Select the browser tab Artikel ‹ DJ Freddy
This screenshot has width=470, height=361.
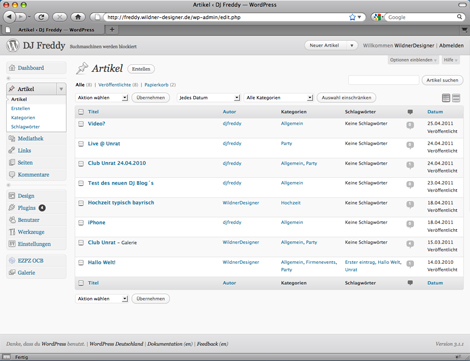point(52,30)
